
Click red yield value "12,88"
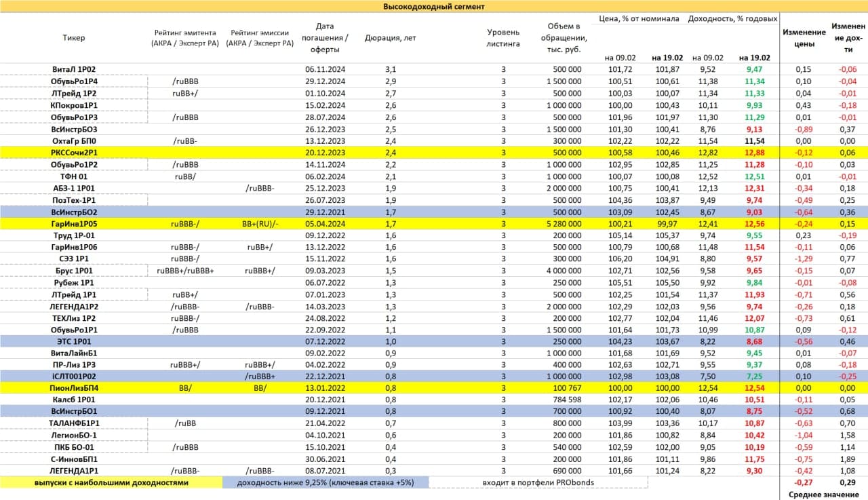click(754, 152)
